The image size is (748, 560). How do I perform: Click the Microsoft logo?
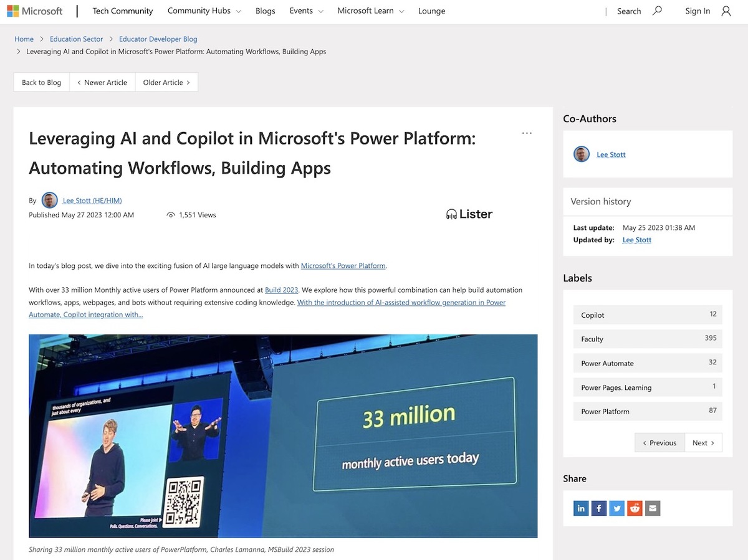tap(35, 11)
